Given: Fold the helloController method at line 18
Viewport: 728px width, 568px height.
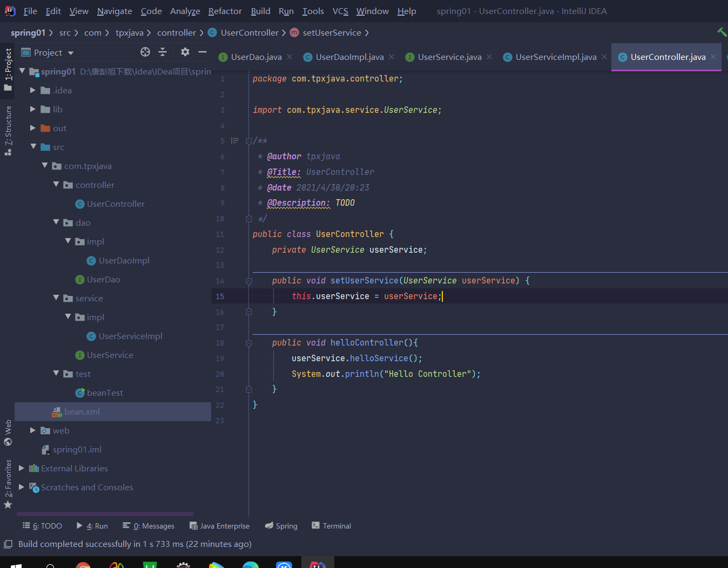Looking at the screenshot, I should coord(248,343).
